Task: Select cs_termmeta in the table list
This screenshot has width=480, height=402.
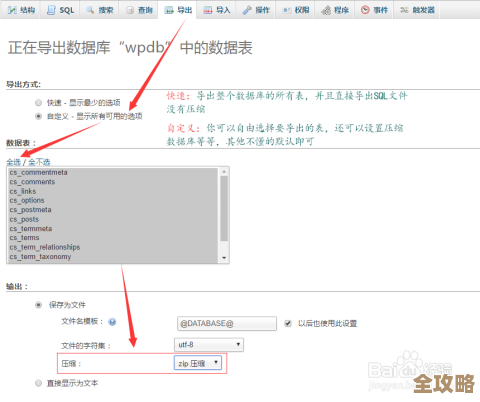Action: click(113, 229)
